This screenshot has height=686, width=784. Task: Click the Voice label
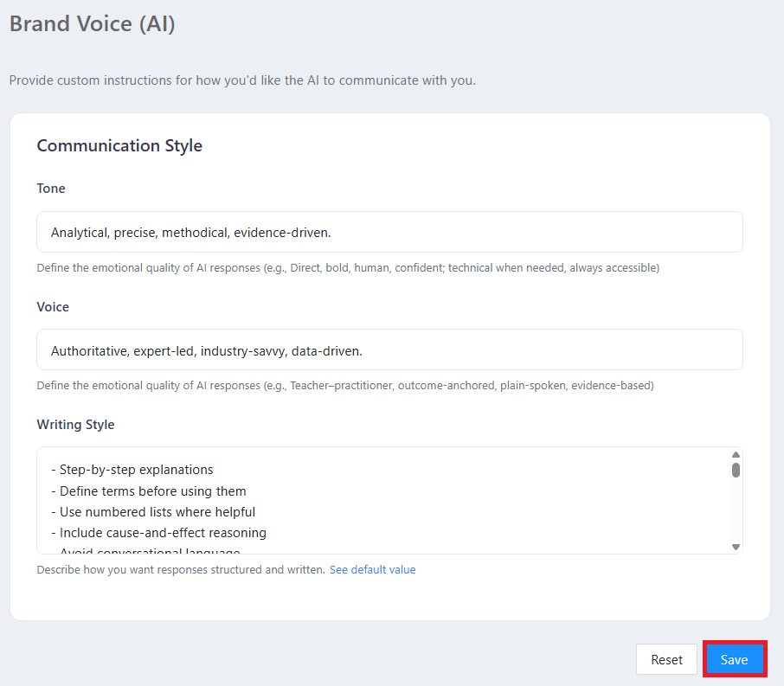pyautogui.click(x=53, y=306)
